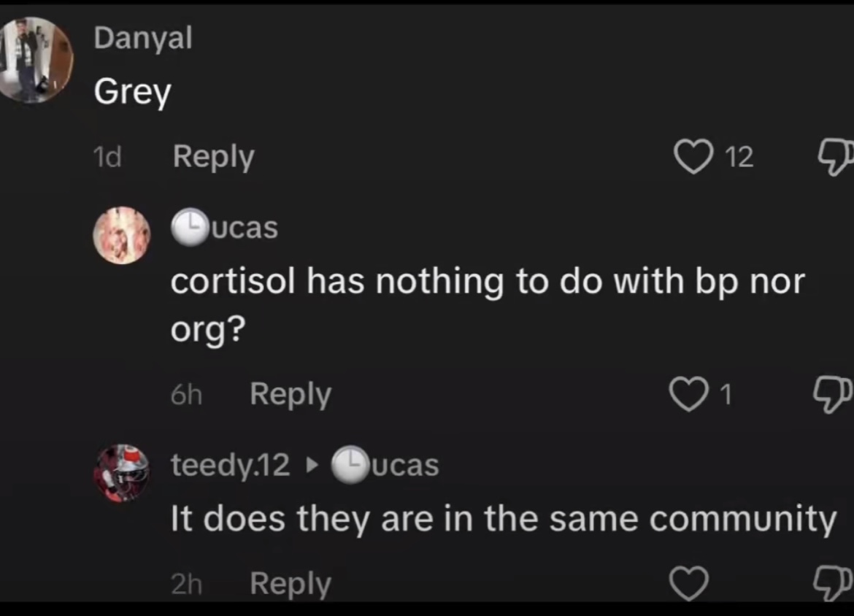Open Danyal's profile picture
Image resolution: width=854 pixels, height=616 pixels.
click(34, 60)
